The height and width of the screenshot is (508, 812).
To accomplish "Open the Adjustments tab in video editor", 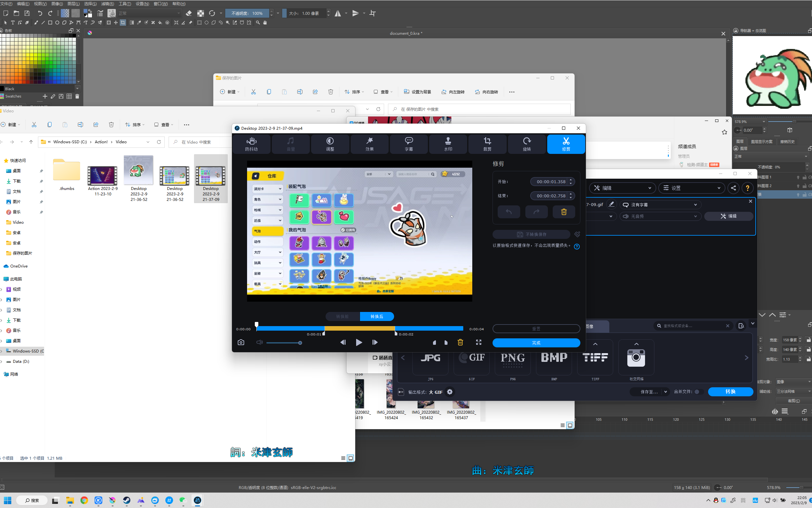I will 330,144.
